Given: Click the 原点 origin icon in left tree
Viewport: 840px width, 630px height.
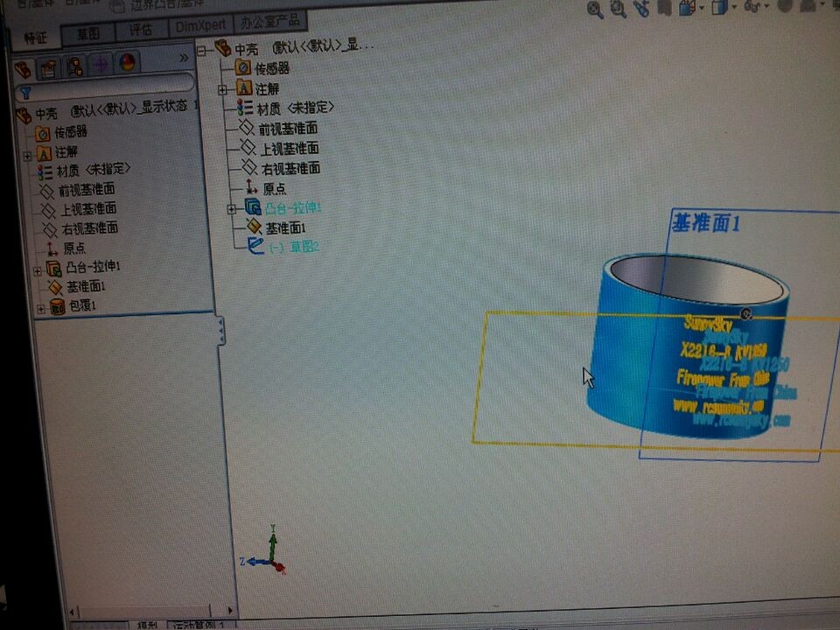Looking at the screenshot, I should pyautogui.click(x=52, y=248).
